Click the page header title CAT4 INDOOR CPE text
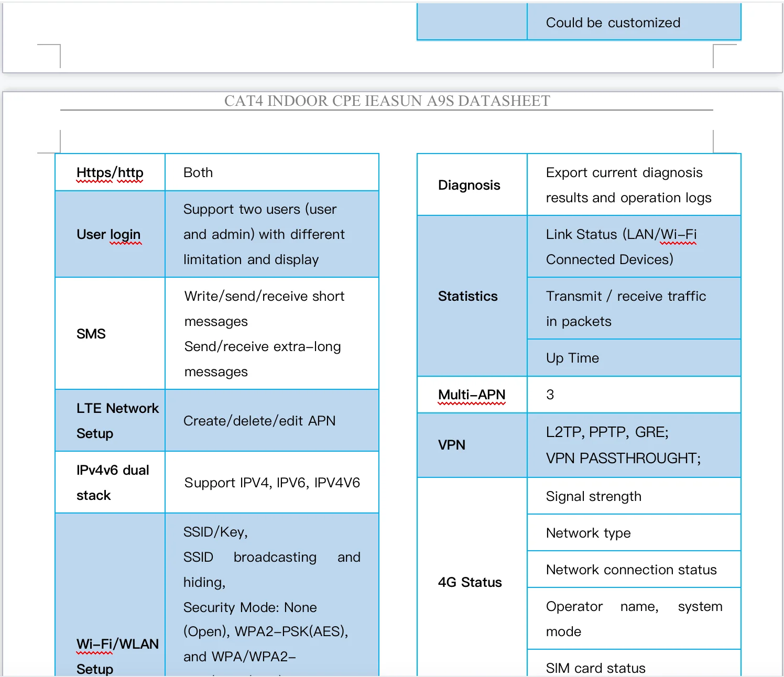784x677 pixels. [x=387, y=101]
